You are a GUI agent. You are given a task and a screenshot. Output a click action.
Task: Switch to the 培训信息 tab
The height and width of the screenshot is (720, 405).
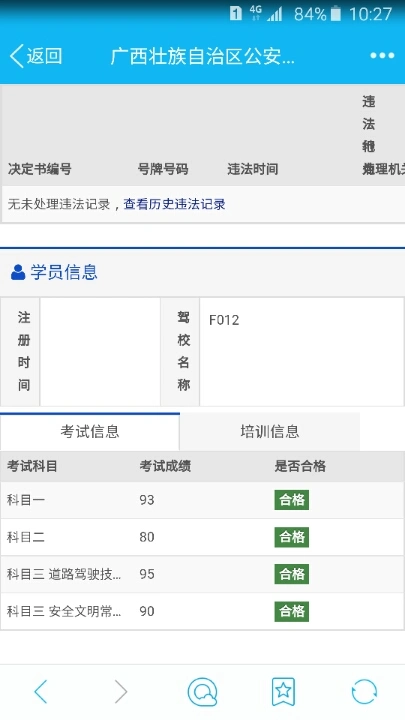point(270,432)
